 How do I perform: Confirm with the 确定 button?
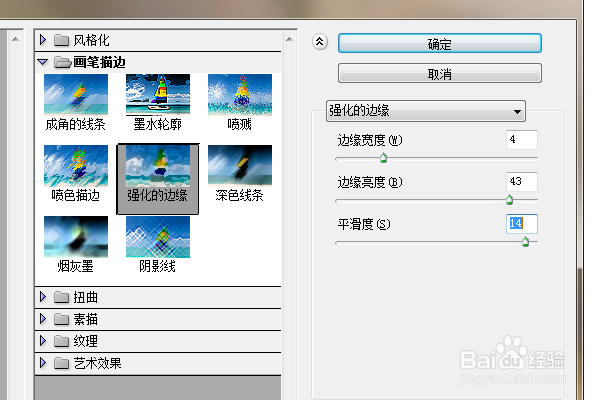(x=440, y=43)
